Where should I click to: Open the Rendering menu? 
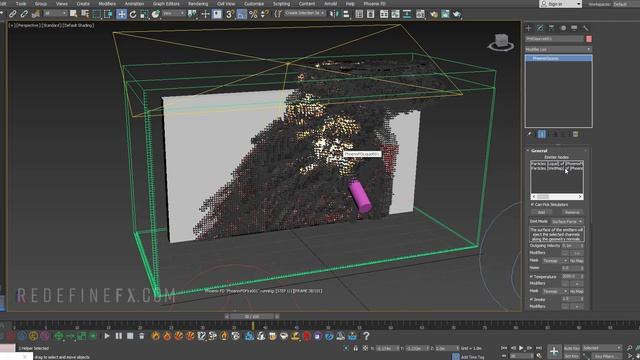[x=198, y=4]
